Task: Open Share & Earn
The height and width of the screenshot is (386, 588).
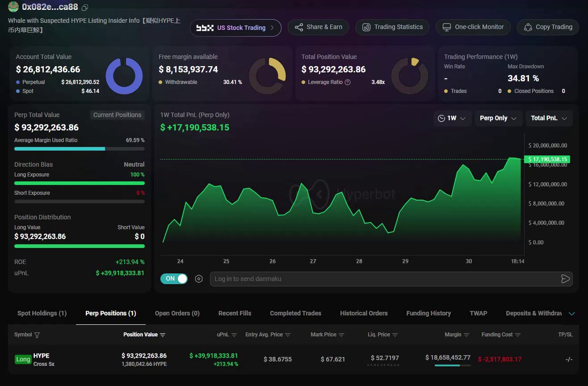Action: pos(318,27)
